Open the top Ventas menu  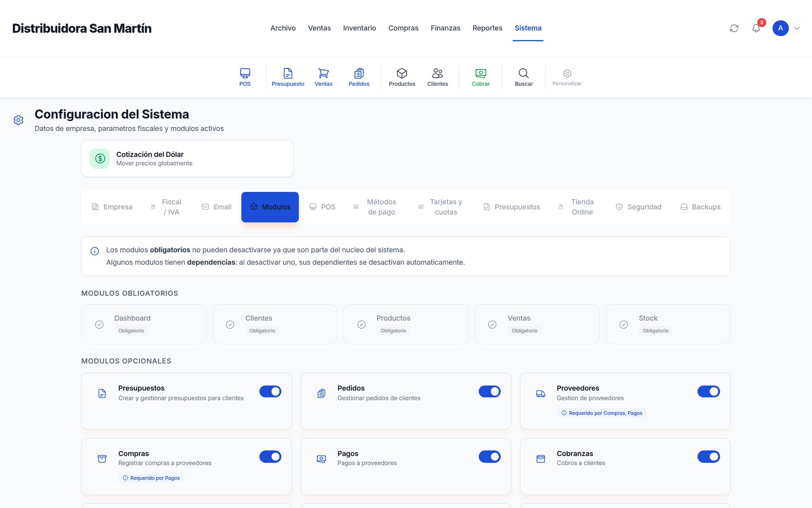(x=319, y=28)
